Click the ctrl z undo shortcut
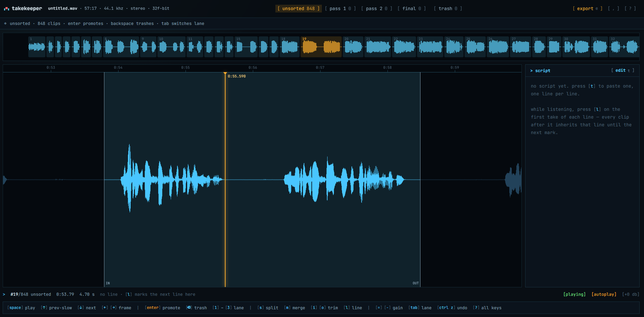The image size is (644, 317). click(x=452, y=308)
